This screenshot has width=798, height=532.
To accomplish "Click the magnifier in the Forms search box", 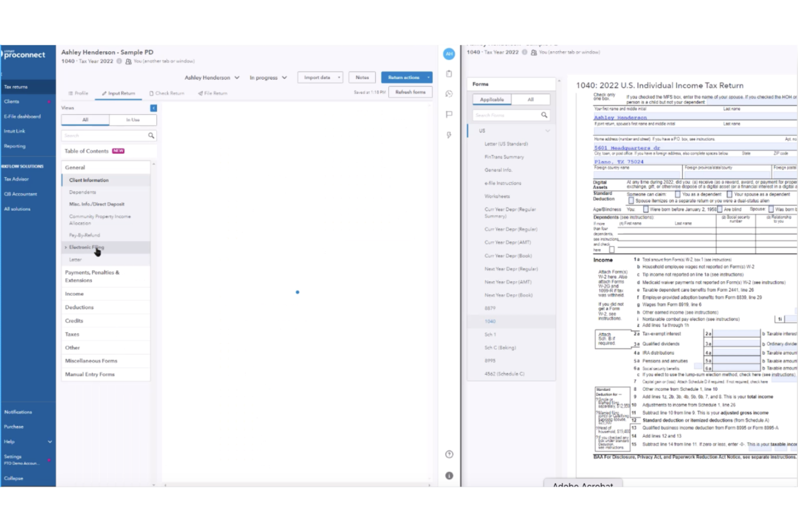I will click(544, 115).
